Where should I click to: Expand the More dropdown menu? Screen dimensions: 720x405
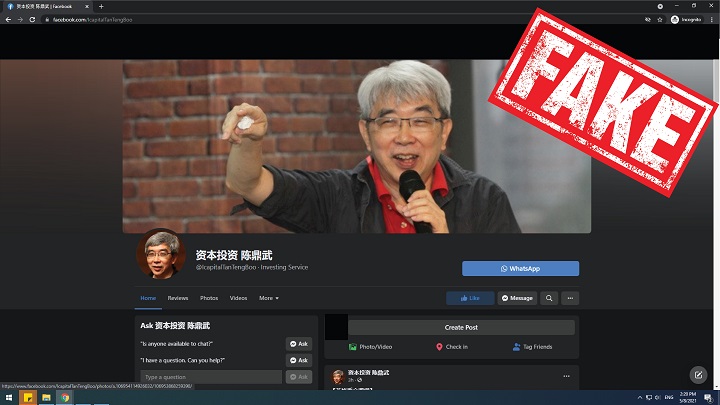269,298
